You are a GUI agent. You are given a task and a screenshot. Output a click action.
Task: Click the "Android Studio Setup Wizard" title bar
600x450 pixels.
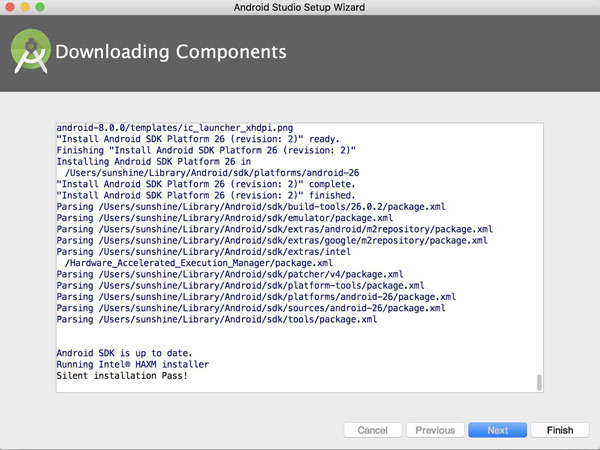[300, 9]
